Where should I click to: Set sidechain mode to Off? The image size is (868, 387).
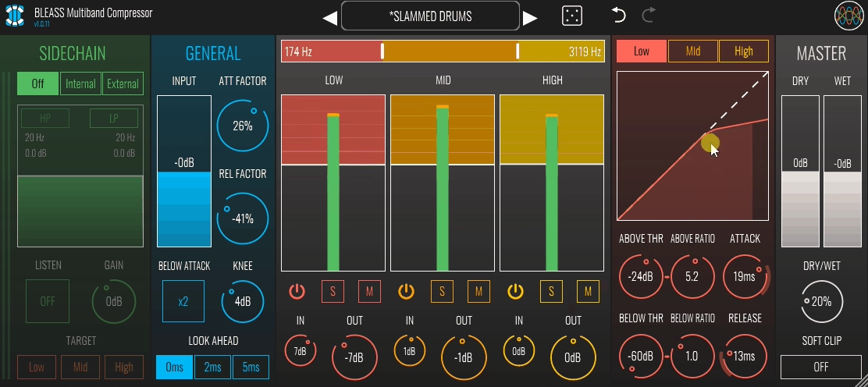(x=37, y=83)
